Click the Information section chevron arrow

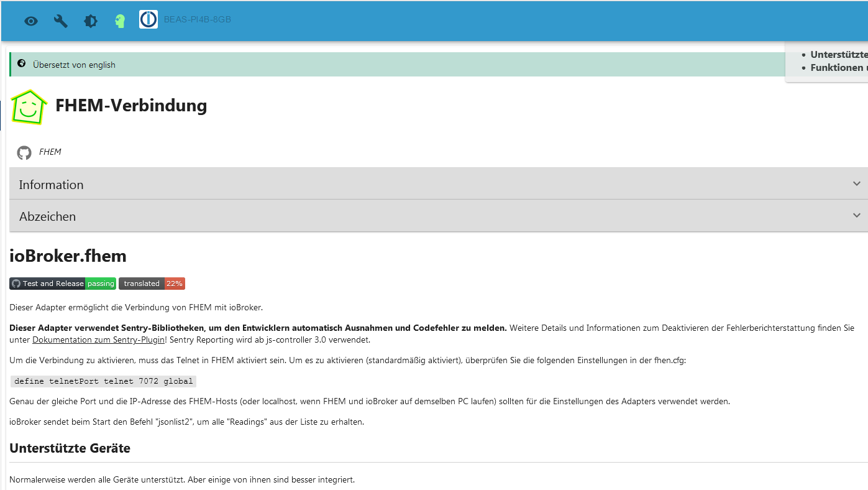point(857,183)
